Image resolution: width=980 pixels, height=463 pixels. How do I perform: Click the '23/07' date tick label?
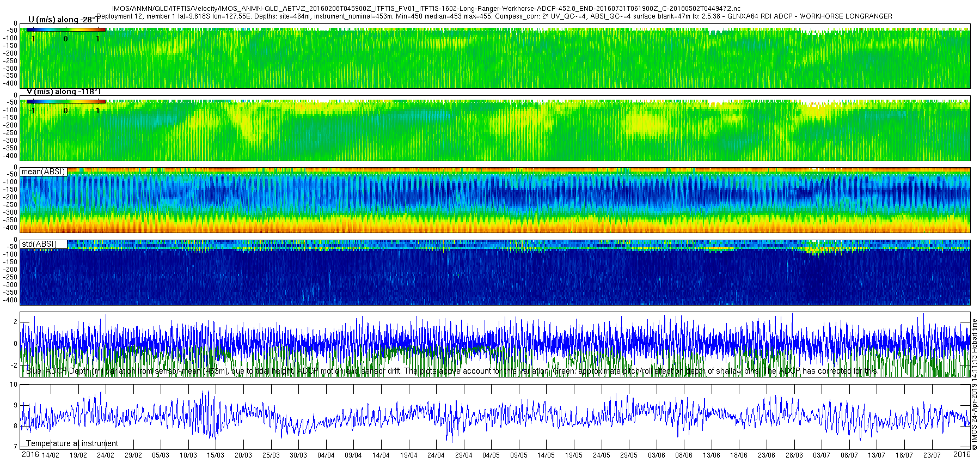932,455
